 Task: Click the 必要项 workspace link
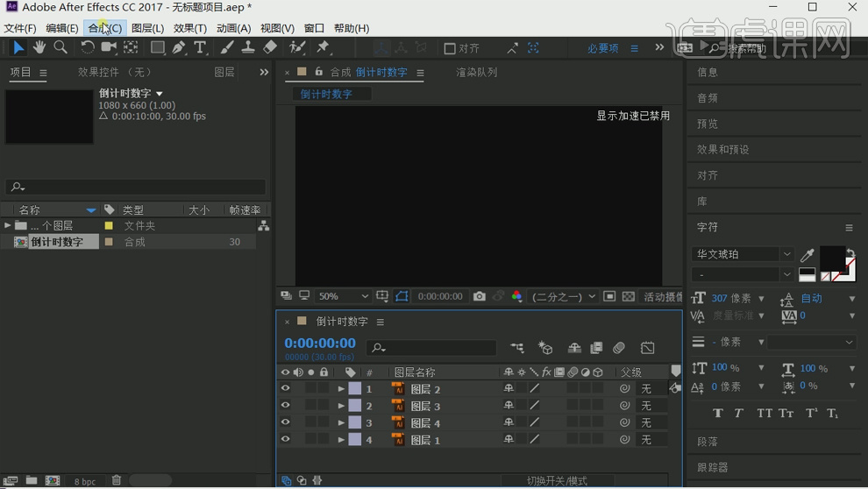pos(602,49)
